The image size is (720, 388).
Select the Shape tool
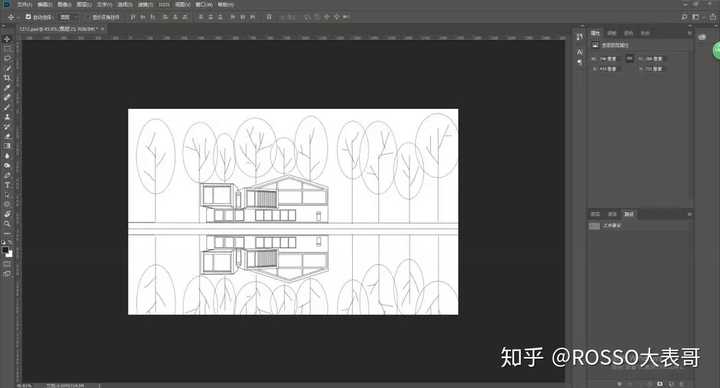tap(7, 204)
